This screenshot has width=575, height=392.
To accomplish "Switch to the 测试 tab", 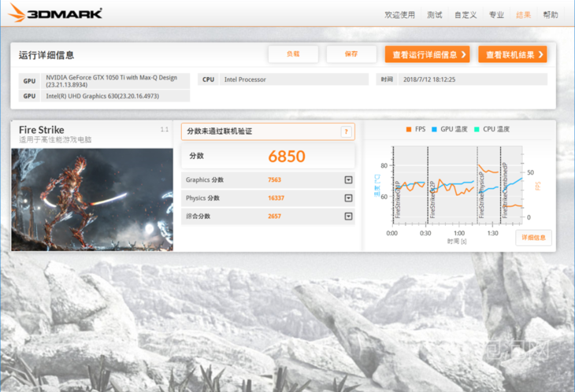I will (435, 15).
